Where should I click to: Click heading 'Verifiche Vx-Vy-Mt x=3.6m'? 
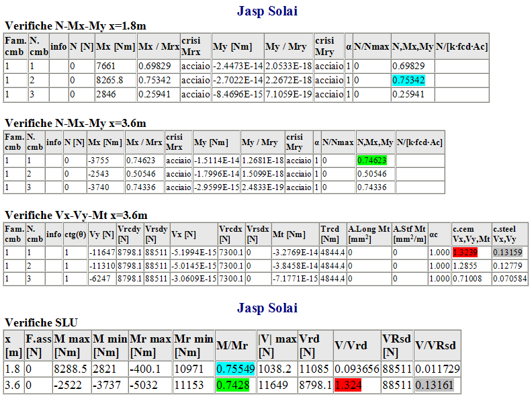76,216
